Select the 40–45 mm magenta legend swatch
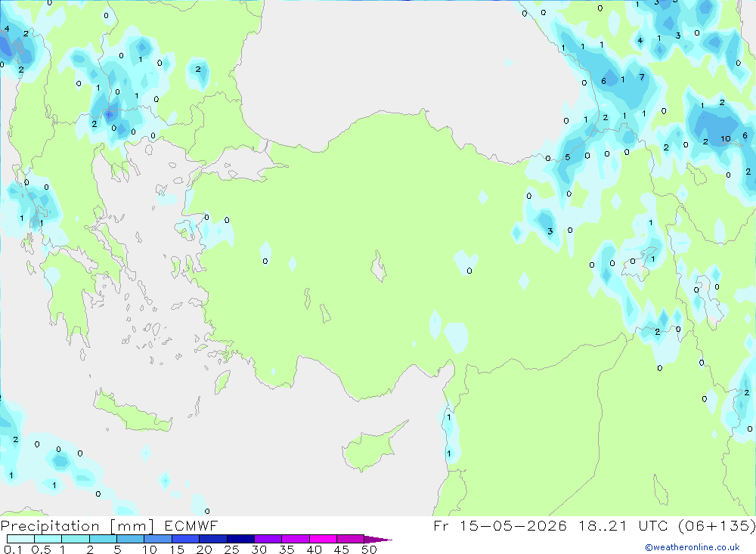This screenshot has width=756, height=554. [x=323, y=539]
